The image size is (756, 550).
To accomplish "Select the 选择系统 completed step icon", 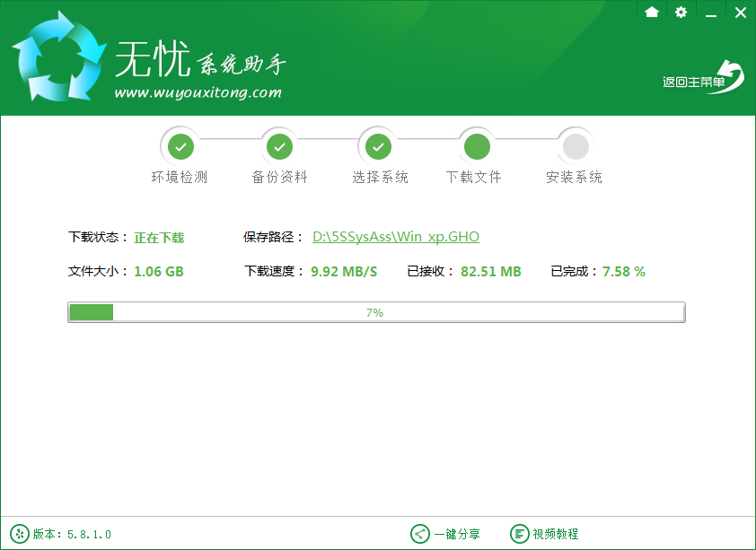I will click(x=378, y=145).
